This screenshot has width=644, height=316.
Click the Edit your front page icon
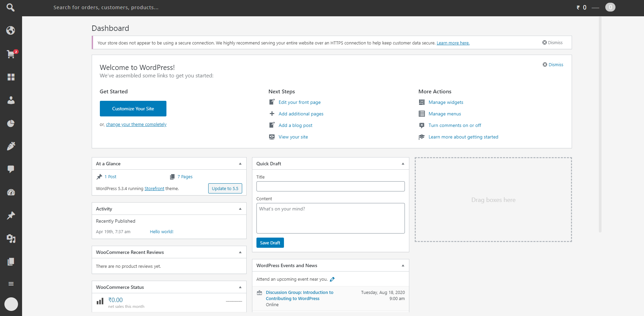click(272, 102)
